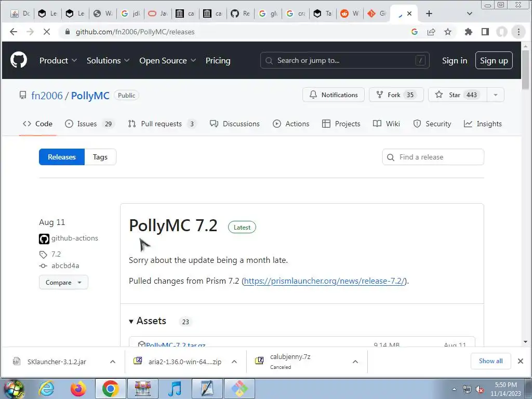This screenshot has width=532, height=399.
Task: Focus the 'Search or jump to' field
Action: (x=345, y=60)
